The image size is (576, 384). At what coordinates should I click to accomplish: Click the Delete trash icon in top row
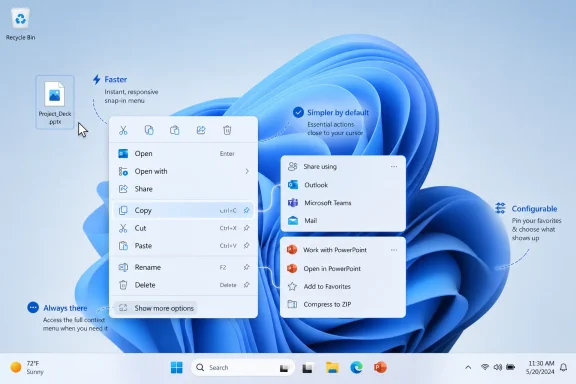click(x=227, y=130)
